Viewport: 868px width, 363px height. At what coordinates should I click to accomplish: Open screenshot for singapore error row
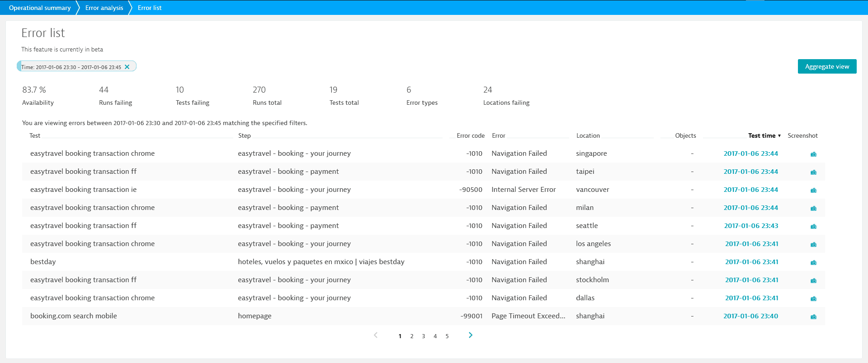click(x=813, y=154)
